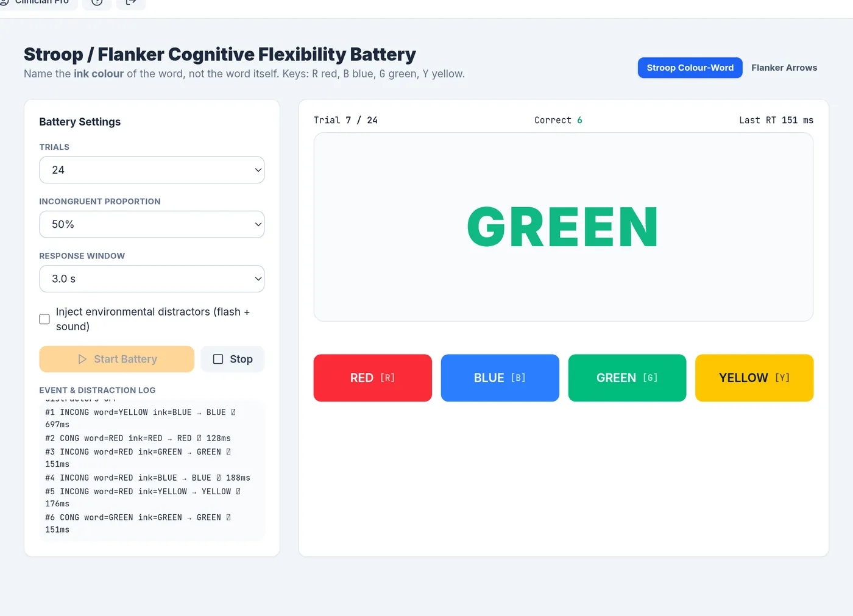Answer with the GREEN [G] colour button
The height and width of the screenshot is (616, 853).
pyautogui.click(x=627, y=378)
